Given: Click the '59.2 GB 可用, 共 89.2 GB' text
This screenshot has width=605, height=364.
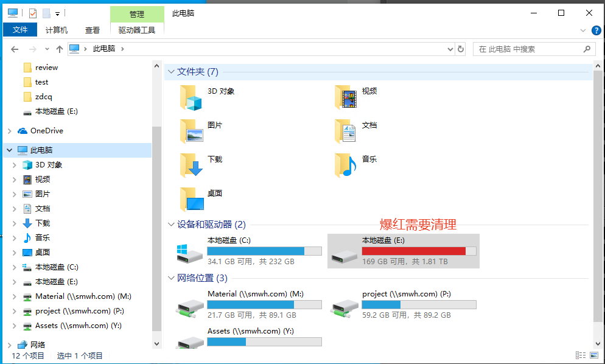Looking at the screenshot, I should [x=407, y=315].
